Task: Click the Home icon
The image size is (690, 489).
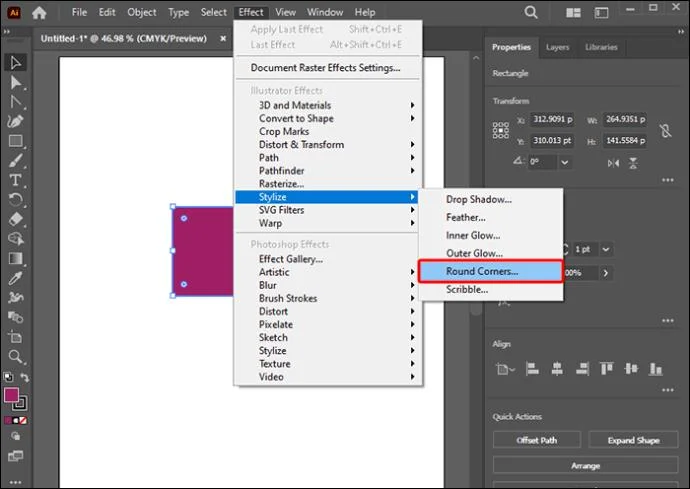Action: [39, 13]
